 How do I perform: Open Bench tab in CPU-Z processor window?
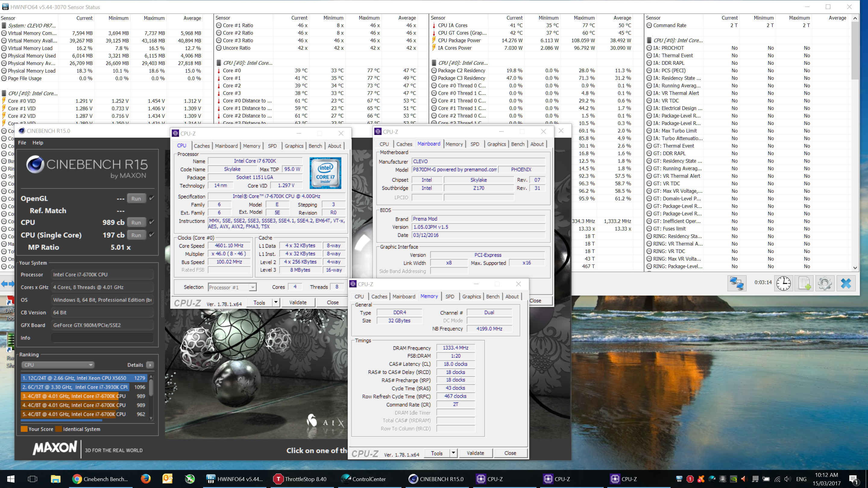(x=315, y=146)
